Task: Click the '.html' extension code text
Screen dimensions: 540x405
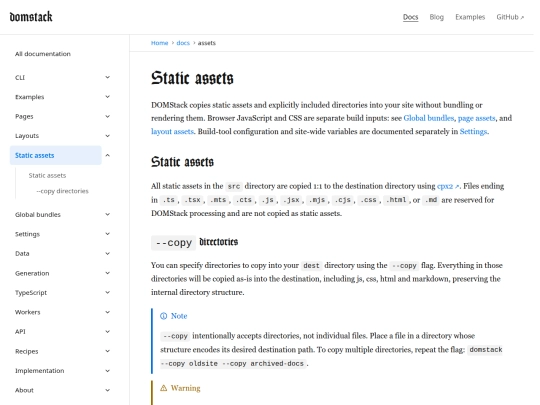Action: pyautogui.click(x=396, y=200)
